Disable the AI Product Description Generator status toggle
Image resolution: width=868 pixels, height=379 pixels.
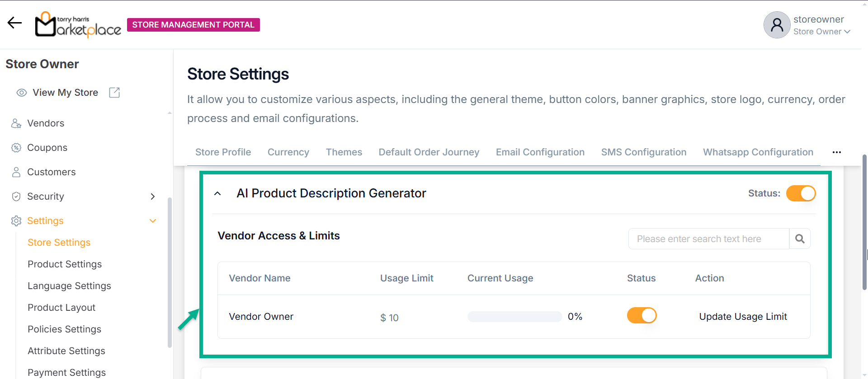pos(801,193)
